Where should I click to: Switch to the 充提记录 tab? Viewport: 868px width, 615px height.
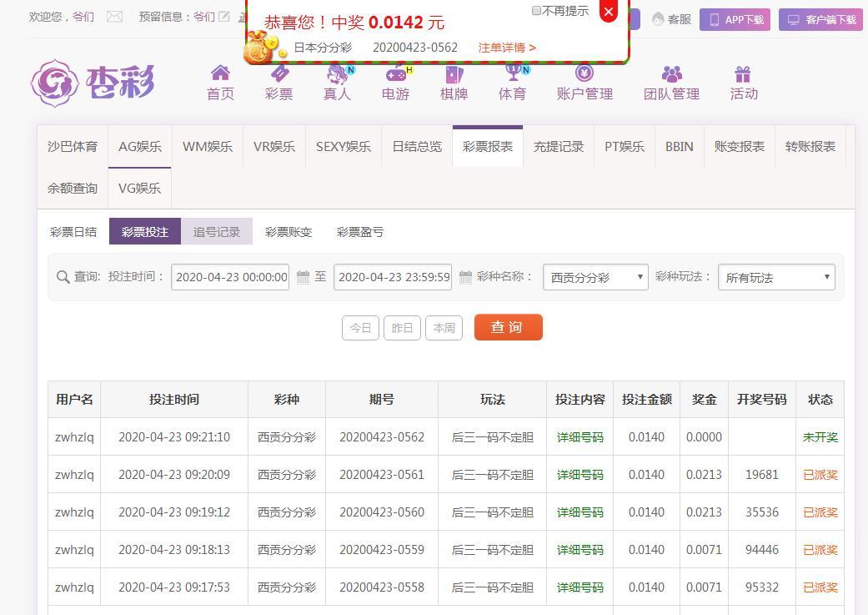(558, 147)
